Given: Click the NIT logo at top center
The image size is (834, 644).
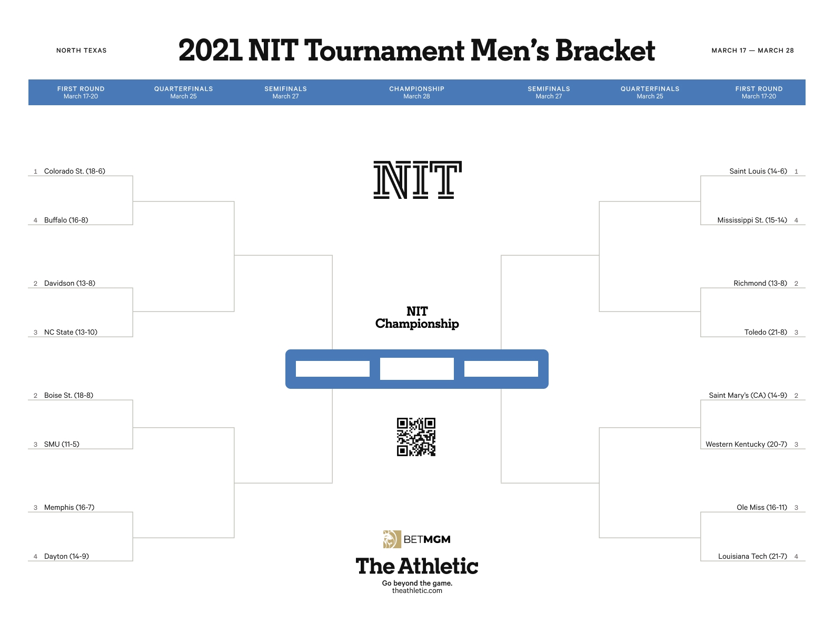Looking at the screenshot, I should 417,180.
